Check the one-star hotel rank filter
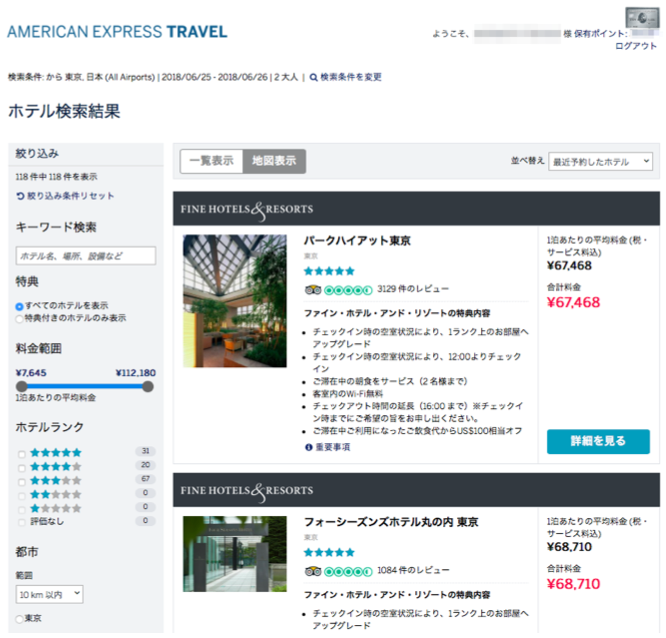 point(22,510)
